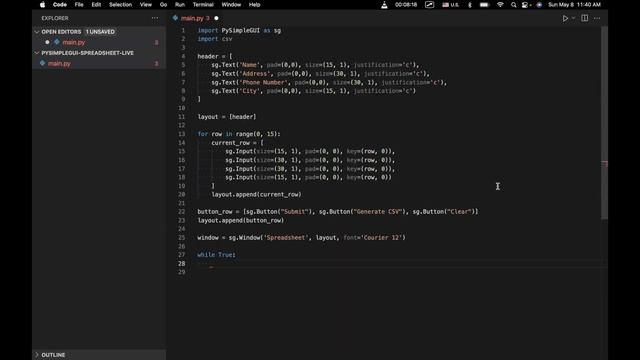The width and height of the screenshot is (640, 360).
Task: Click the Siri icon in menu bar
Action: click(539, 5)
